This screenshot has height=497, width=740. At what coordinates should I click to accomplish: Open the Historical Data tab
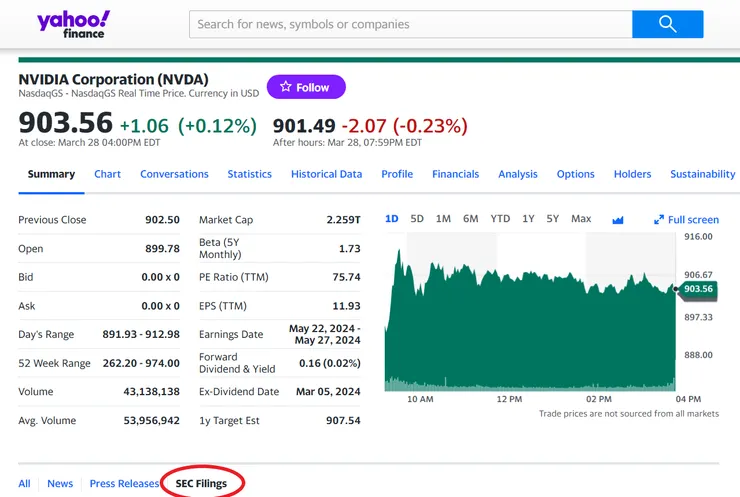click(x=327, y=174)
